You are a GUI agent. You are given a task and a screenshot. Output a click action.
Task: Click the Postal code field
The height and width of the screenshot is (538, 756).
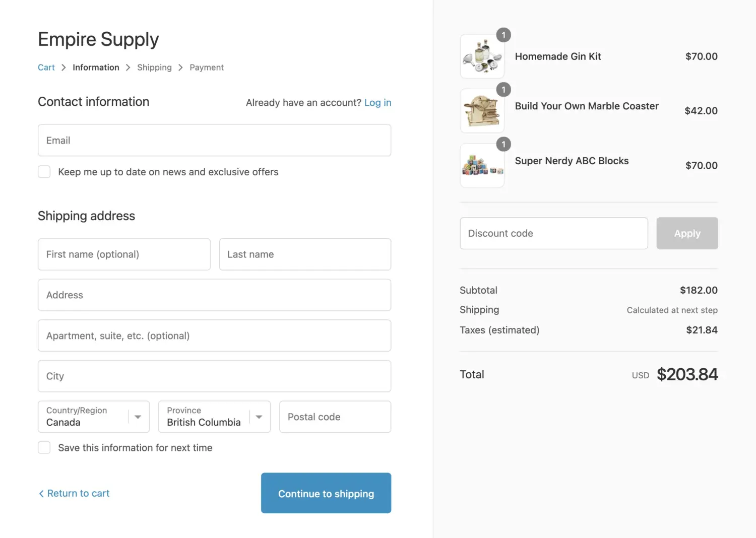point(335,417)
